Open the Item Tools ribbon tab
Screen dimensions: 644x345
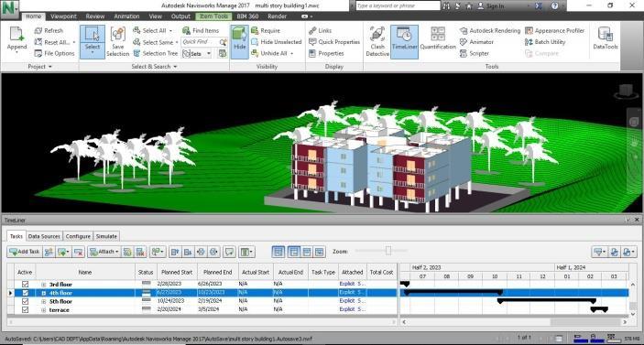coord(213,16)
